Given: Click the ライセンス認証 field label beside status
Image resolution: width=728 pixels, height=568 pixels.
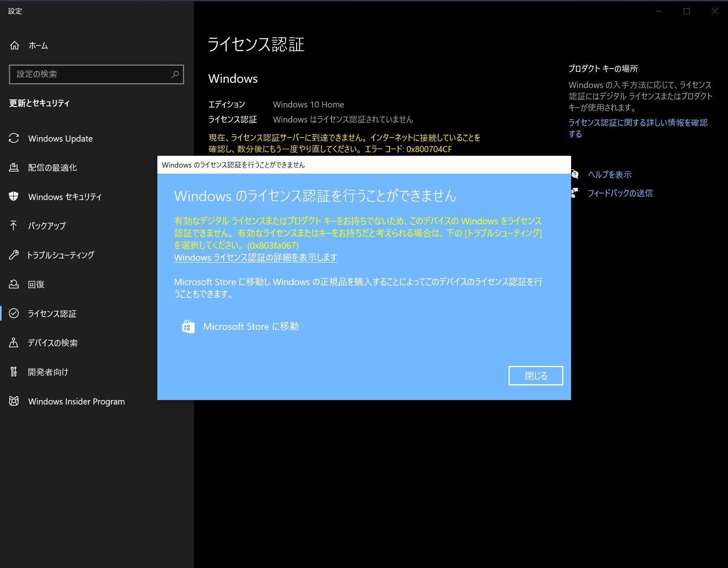Looking at the screenshot, I should pos(233,120).
